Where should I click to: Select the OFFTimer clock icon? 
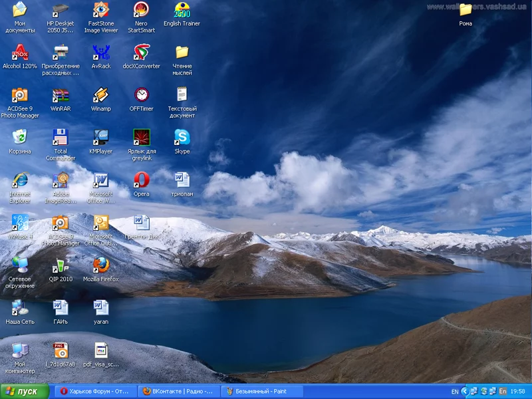pos(141,95)
